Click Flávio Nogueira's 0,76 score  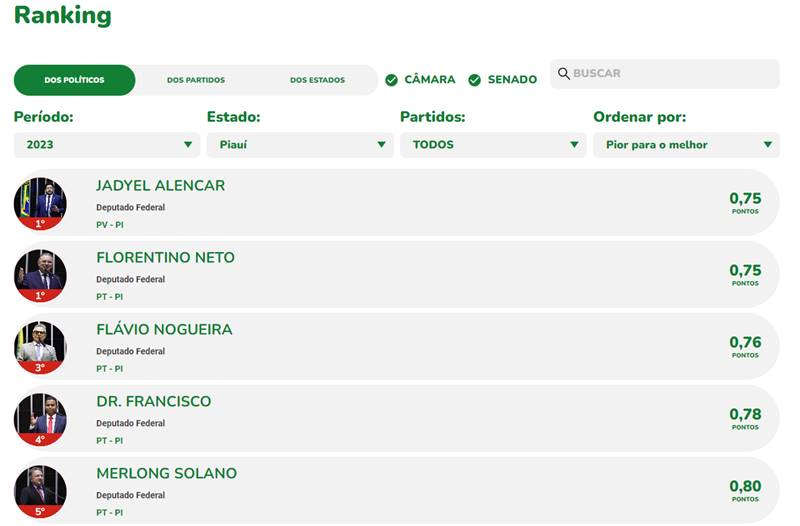[745, 343]
